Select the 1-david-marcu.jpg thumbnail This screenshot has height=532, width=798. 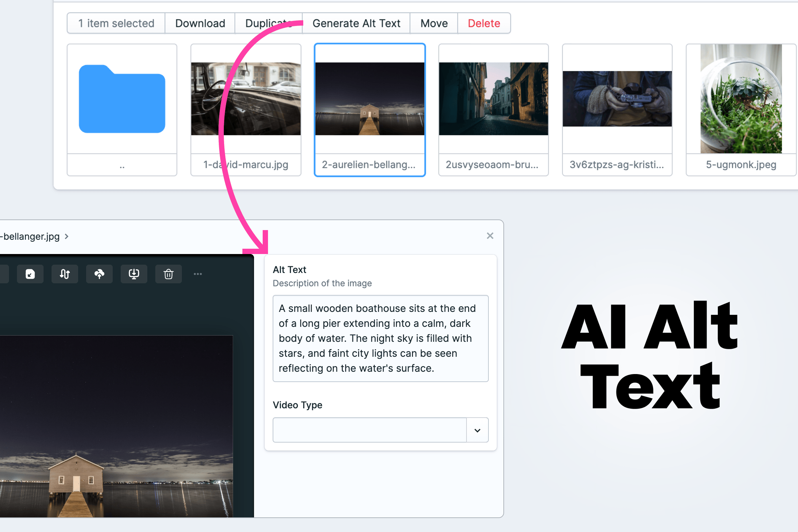(245, 98)
